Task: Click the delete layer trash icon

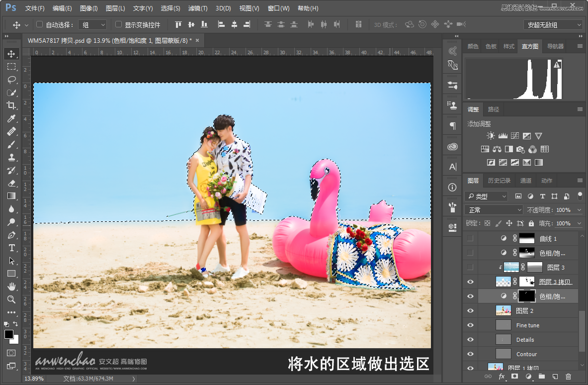Action: tap(569, 377)
